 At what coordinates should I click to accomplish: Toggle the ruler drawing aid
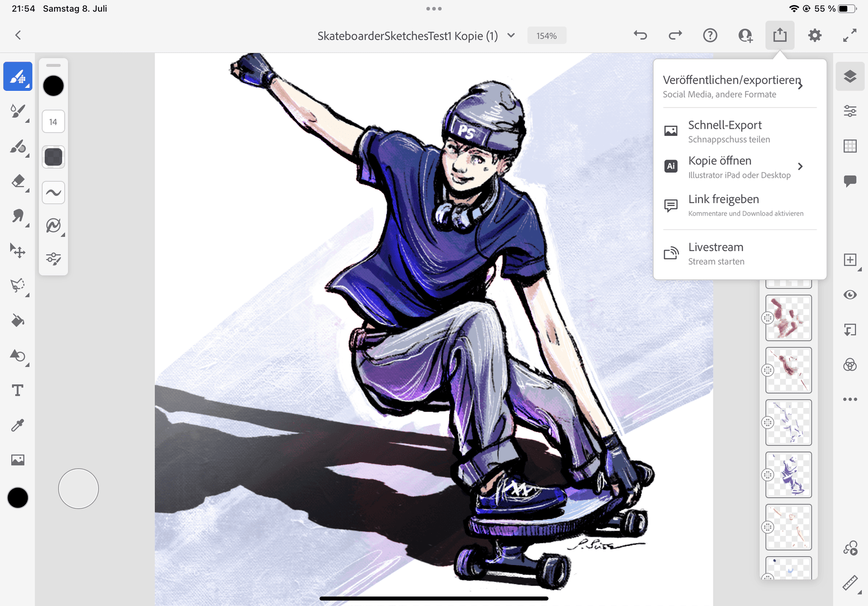(850, 583)
